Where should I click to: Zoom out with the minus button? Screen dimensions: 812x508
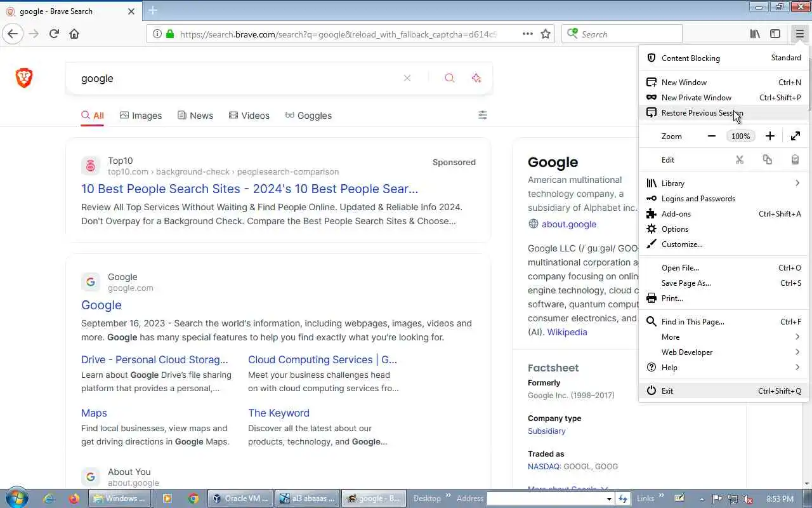pos(712,136)
